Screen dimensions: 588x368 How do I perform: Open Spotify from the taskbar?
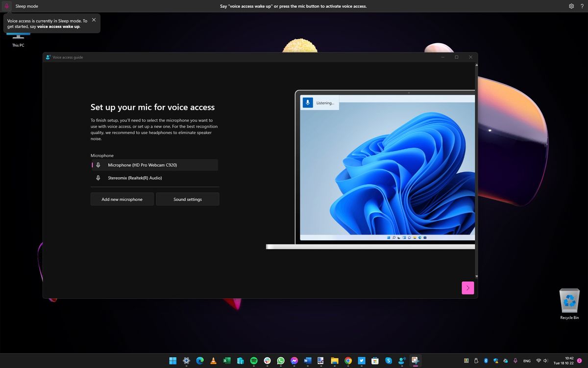click(253, 361)
